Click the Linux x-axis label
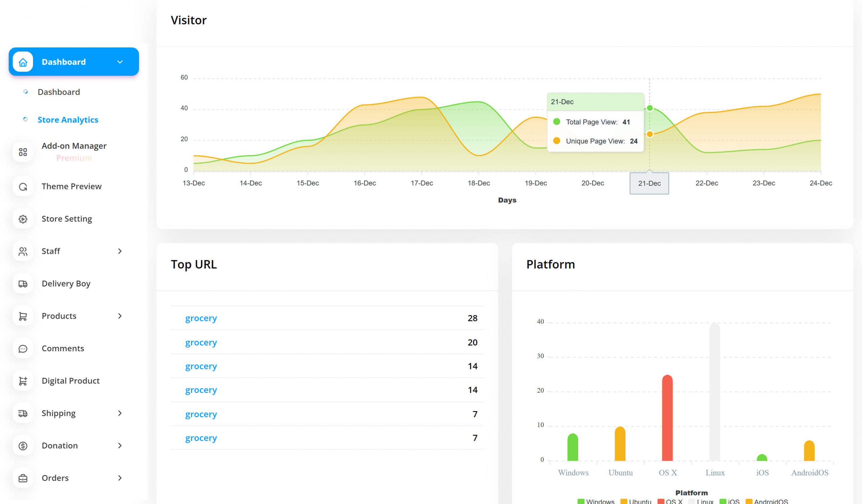The height and width of the screenshot is (504, 862). [x=715, y=473]
